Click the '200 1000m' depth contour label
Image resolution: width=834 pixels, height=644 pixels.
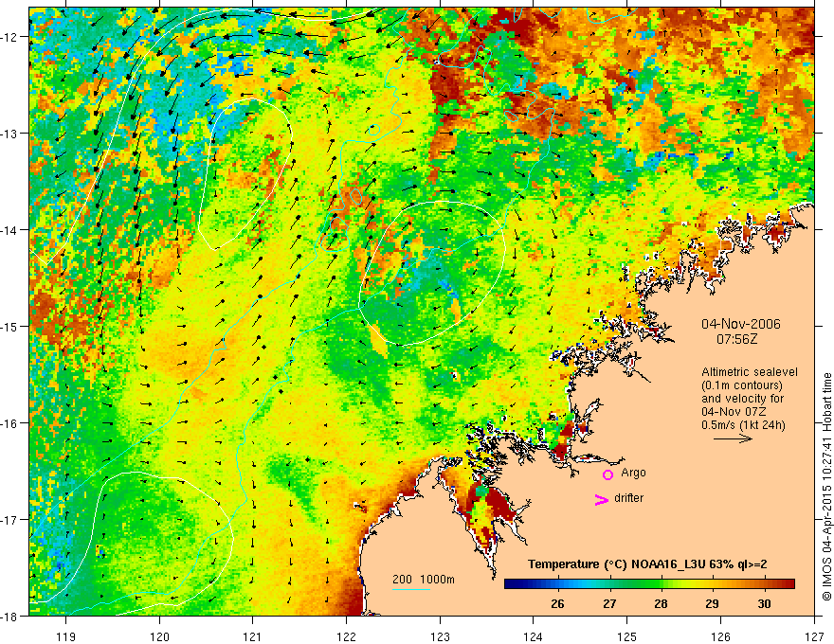click(x=424, y=580)
